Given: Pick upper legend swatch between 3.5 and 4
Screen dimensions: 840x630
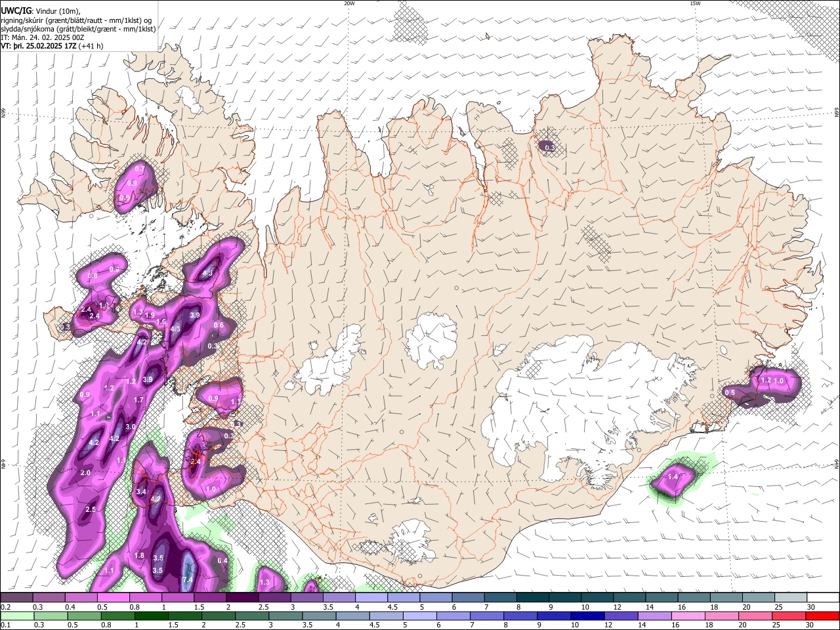Looking at the screenshot, I should pos(339,598).
